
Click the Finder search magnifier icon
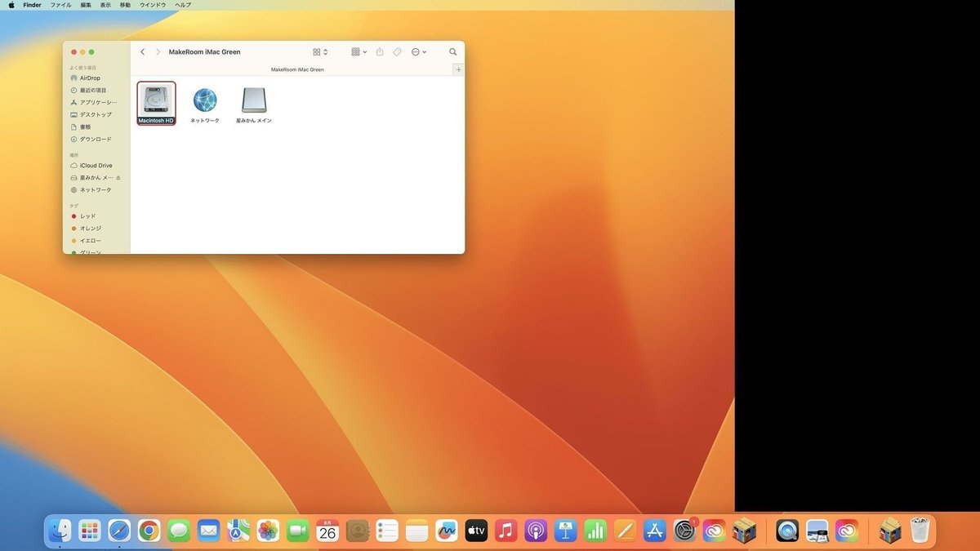[453, 52]
